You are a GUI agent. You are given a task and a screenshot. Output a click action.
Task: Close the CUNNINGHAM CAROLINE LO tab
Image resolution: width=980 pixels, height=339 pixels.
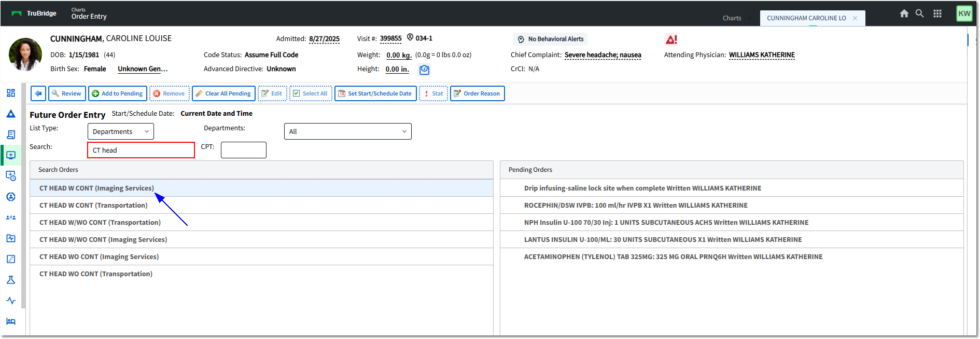coord(855,18)
